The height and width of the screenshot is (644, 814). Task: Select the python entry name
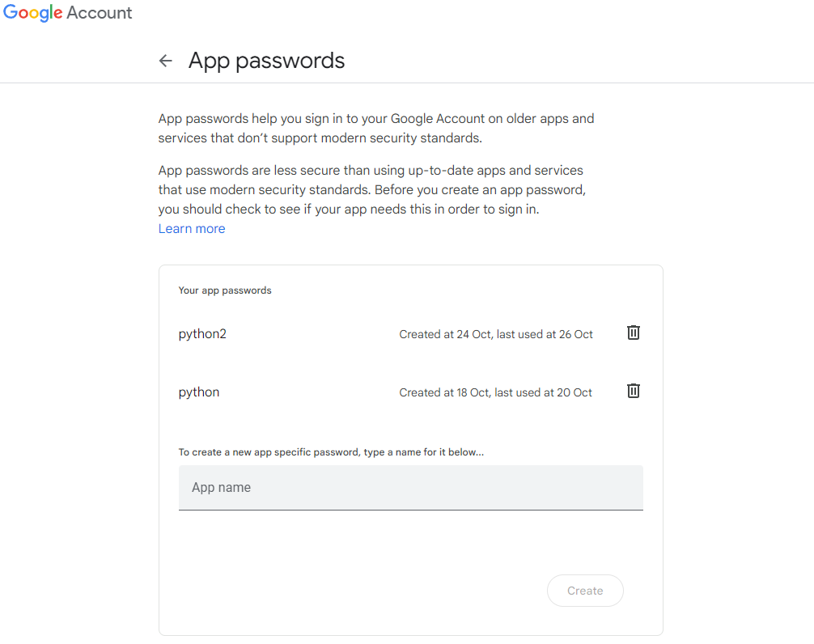pyautogui.click(x=199, y=392)
